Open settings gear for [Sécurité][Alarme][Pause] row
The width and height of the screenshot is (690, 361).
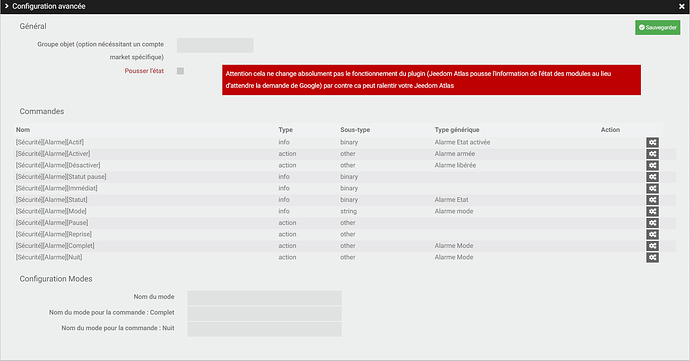(652, 223)
